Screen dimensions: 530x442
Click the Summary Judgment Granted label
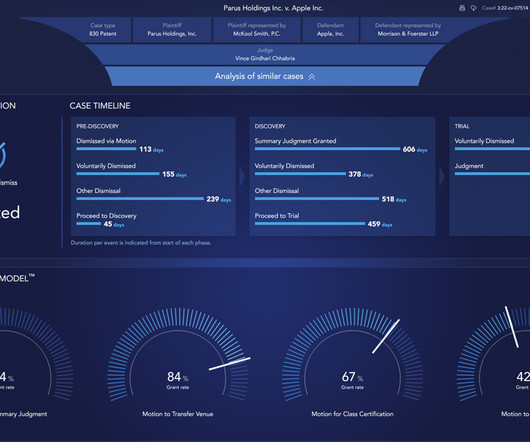[295, 141]
